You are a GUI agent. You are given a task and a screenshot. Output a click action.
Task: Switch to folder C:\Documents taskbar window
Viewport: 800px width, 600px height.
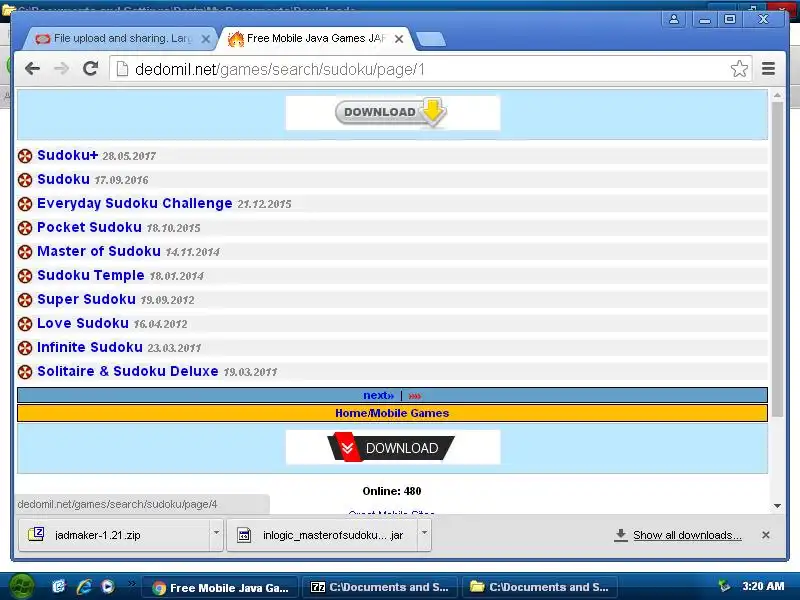[x=540, y=587]
